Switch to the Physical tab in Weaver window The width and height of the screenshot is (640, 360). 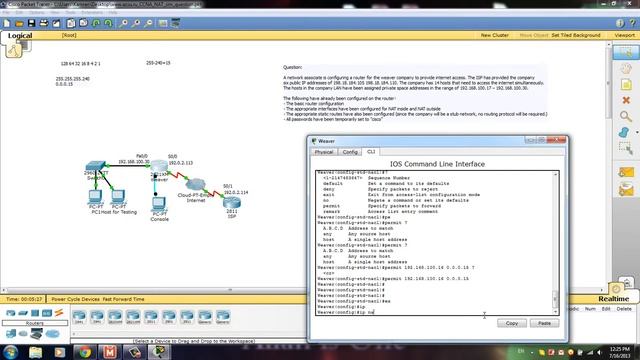click(324, 152)
